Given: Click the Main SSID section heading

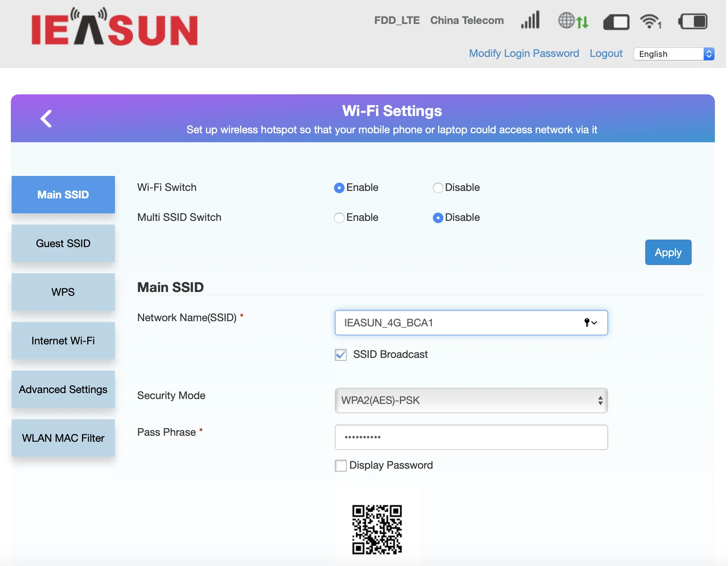Looking at the screenshot, I should point(170,287).
